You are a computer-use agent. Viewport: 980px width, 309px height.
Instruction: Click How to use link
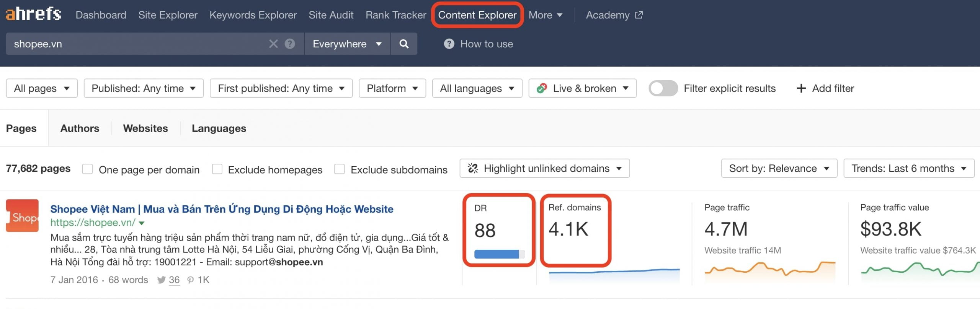click(487, 44)
